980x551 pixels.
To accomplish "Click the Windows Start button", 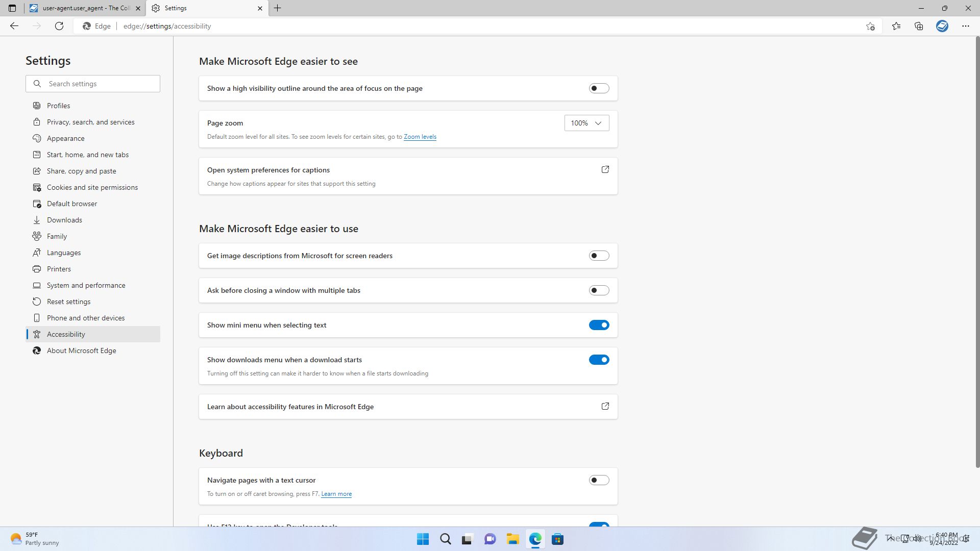I will (x=423, y=539).
